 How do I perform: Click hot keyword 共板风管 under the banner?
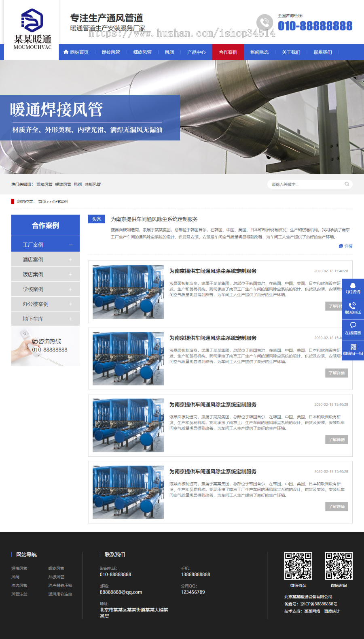point(93,184)
